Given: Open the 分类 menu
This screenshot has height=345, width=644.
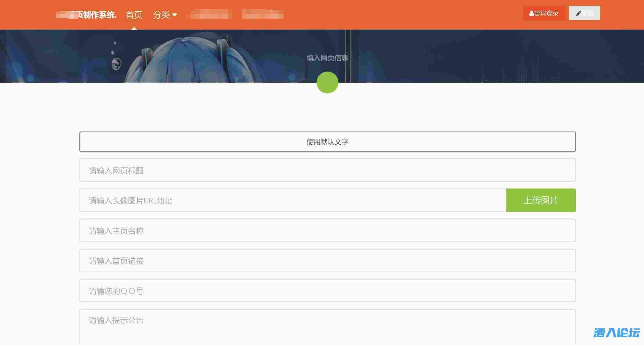Looking at the screenshot, I should pyautogui.click(x=162, y=15).
